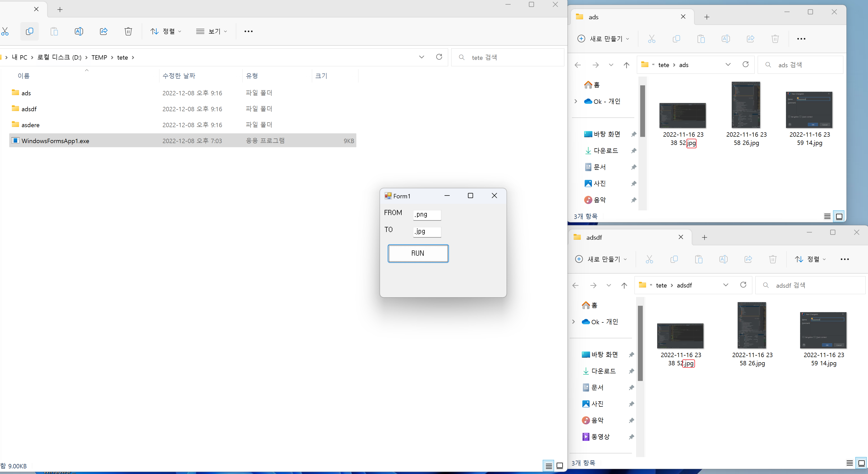Click the Up arrow in ads window
This screenshot has height=474, width=868.
626,65
